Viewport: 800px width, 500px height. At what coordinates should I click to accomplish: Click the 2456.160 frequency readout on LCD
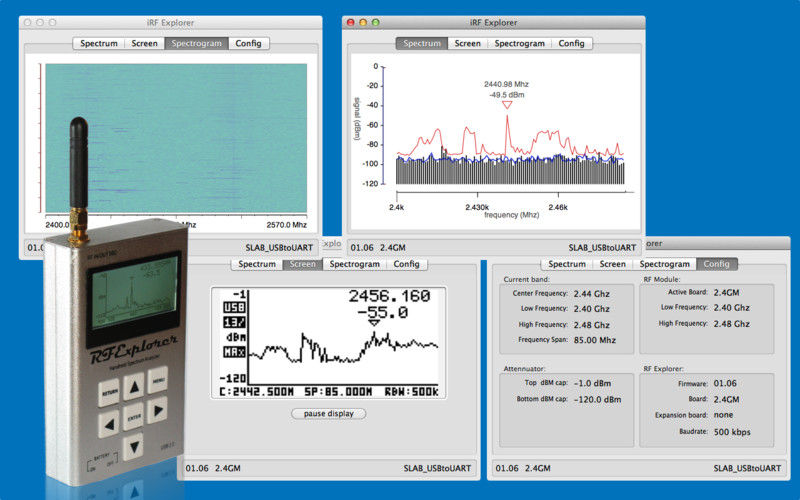[389, 296]
